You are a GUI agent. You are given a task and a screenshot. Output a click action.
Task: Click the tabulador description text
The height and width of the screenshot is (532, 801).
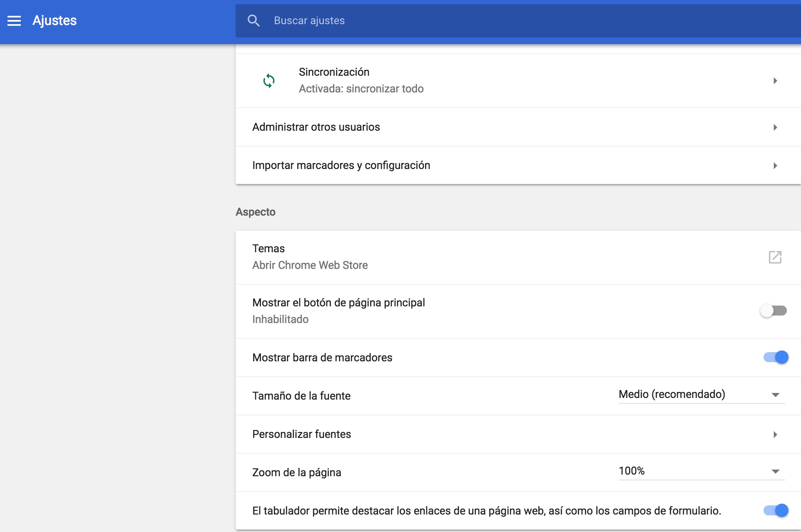point(487,511)
